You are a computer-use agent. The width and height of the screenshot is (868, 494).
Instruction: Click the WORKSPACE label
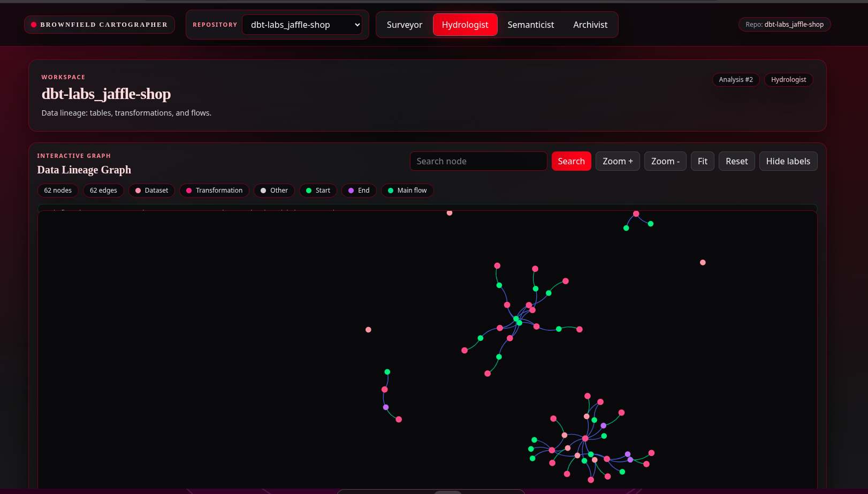point(63,77)
